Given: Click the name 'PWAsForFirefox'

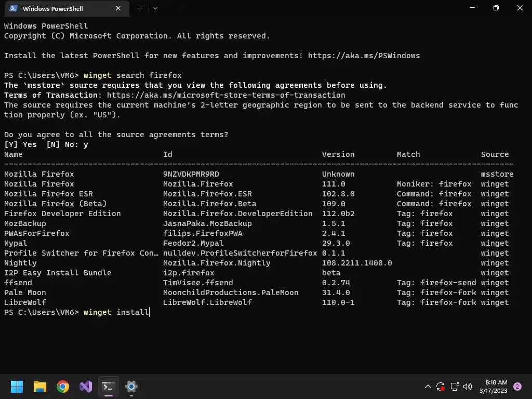Looking at the screenshot, I should (x=37, y=233).
